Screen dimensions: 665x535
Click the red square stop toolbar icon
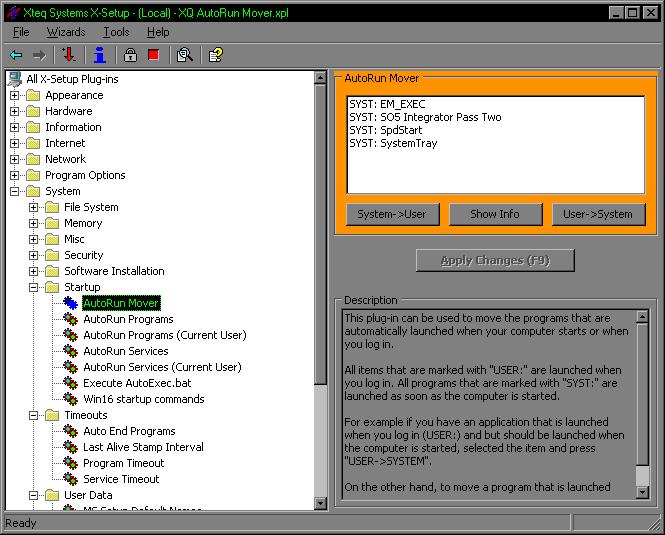point(154,55)
